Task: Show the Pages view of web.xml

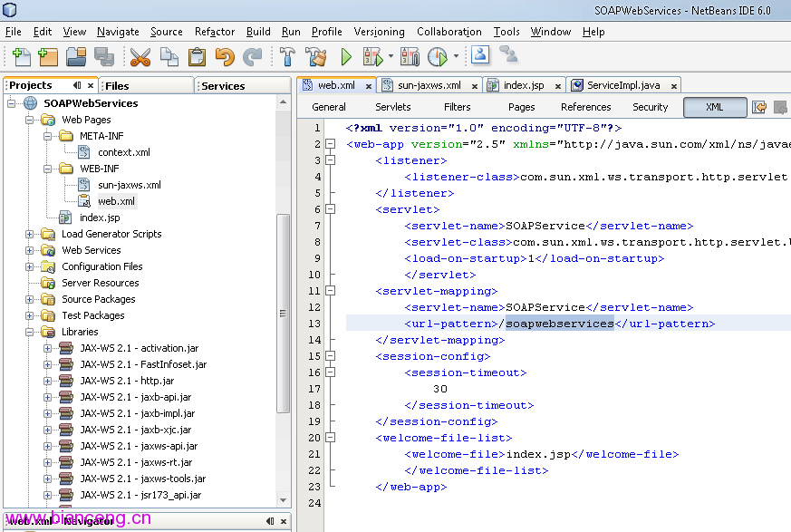Action: tap(522, 107)
